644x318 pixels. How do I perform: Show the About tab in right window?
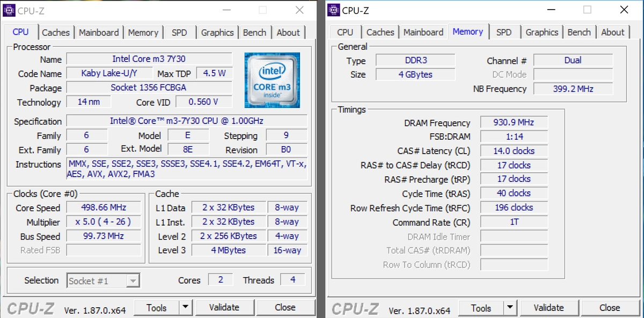(612, 32)
